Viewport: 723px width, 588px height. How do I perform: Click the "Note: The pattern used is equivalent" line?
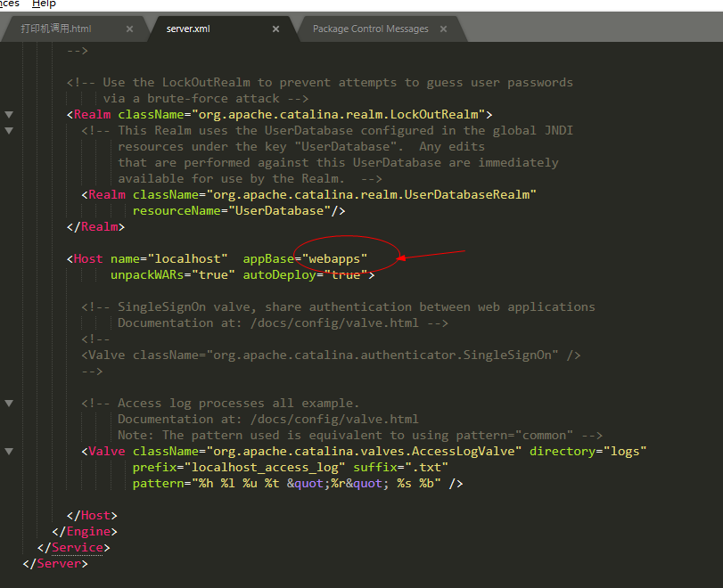[x=360, y=436]
